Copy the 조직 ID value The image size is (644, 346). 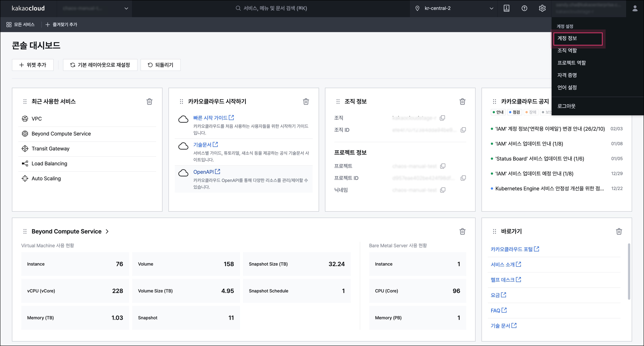pos(463,130)
